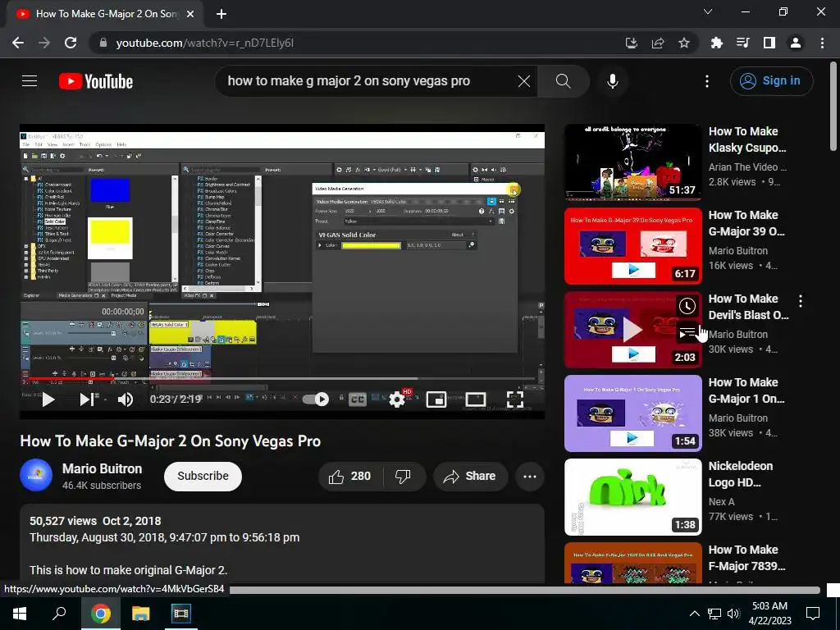Open the player settings gear
Viewport: 840px width, 630px height.
pyautogui.click(x=398, y=399)
